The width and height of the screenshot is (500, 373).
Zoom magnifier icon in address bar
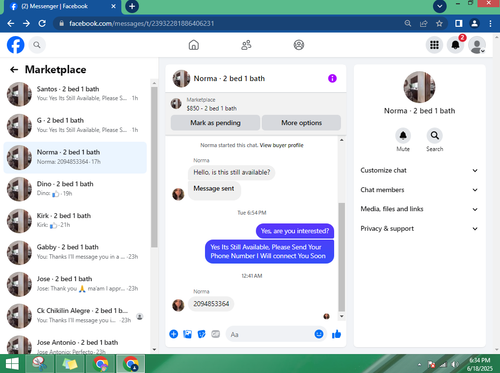click(x=408, y=23)
